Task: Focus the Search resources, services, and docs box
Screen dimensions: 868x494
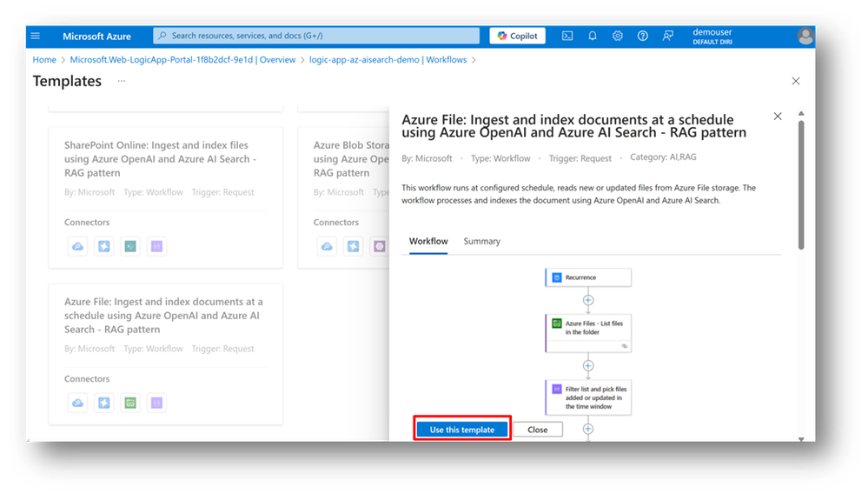Action: pyautogui.click(x=316, y=36)
